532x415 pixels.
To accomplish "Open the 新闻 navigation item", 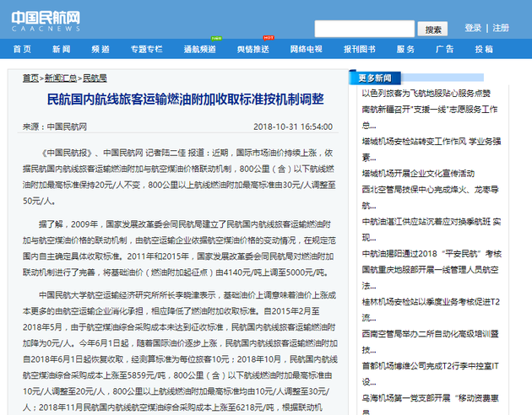I will click(62, 49).
